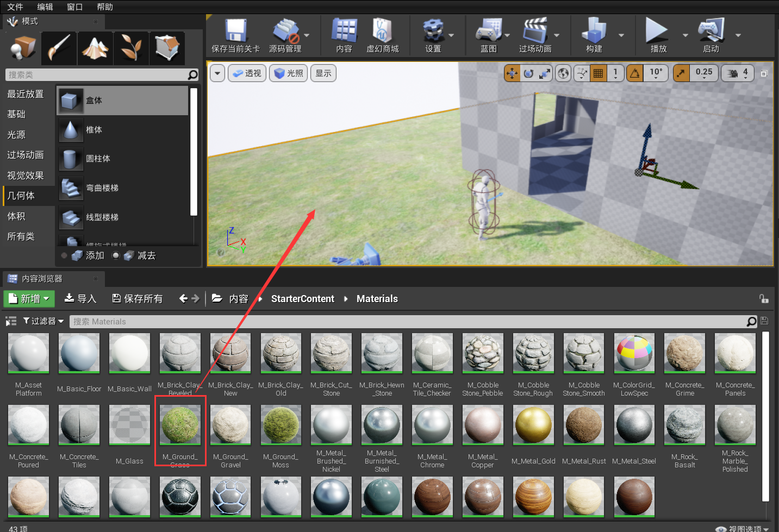Select the Landscape mode mountain icon

click(95, 48)
